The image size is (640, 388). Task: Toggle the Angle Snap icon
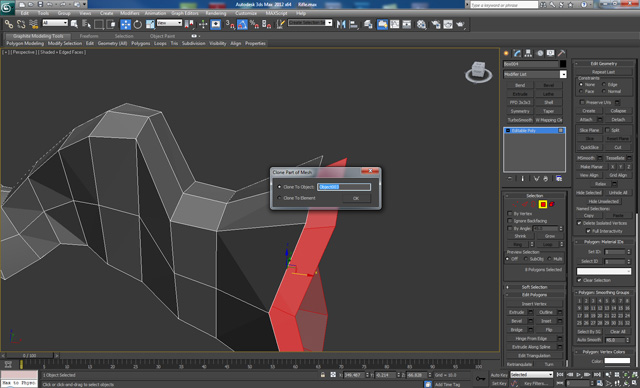242,24
